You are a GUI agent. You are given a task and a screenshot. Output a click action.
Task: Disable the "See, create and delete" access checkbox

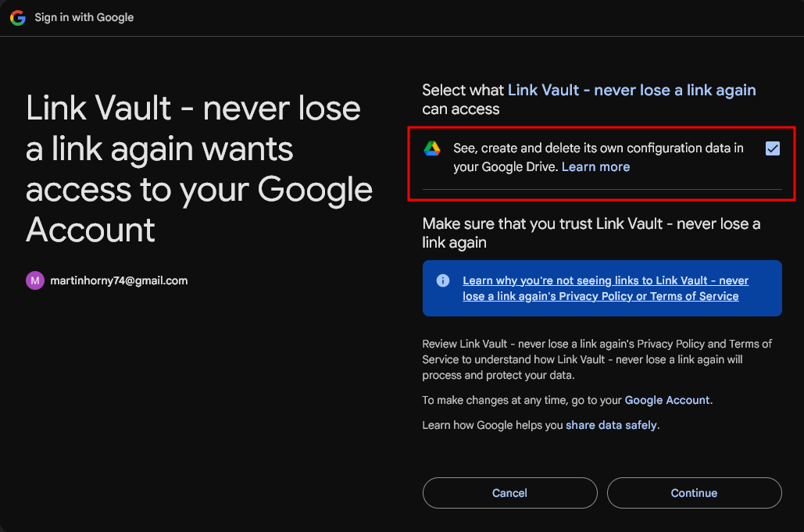tap(772, 148)
